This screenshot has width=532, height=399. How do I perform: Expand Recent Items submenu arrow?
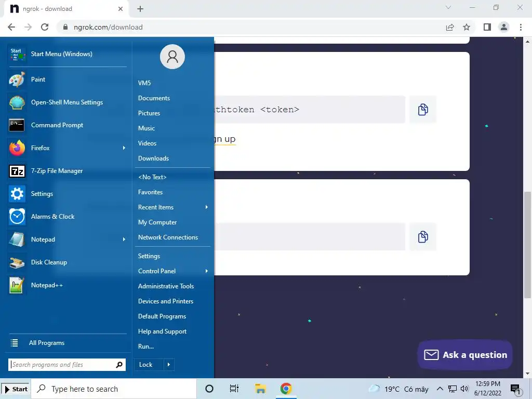[206, 207]
